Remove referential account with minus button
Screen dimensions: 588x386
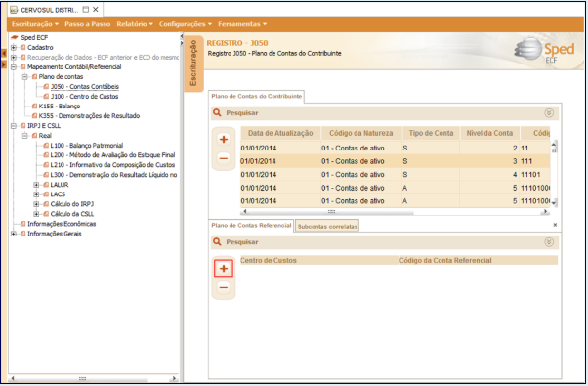coord(224,287)
